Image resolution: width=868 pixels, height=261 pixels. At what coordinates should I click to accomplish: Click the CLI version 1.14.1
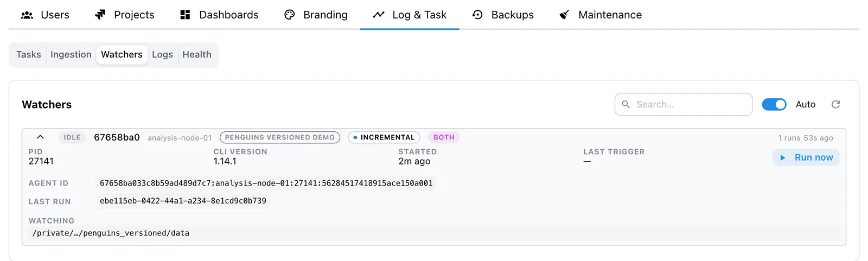click(x=225, y=161)
